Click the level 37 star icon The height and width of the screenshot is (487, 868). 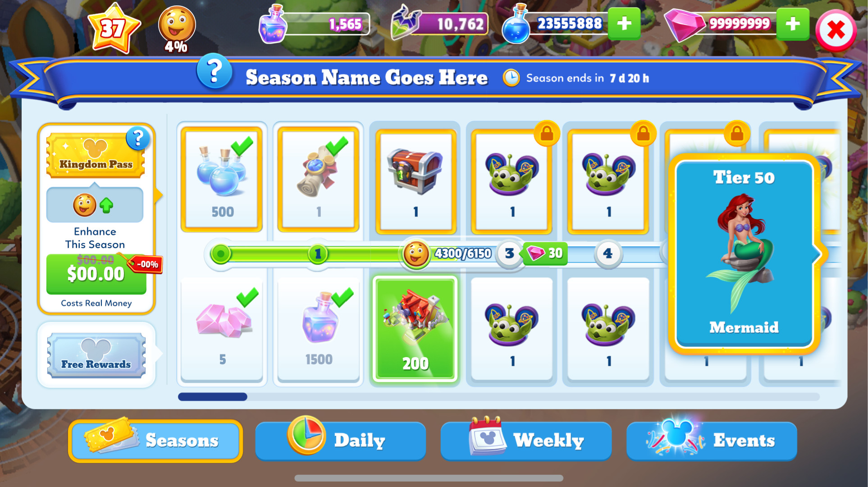tap(114, 28)
